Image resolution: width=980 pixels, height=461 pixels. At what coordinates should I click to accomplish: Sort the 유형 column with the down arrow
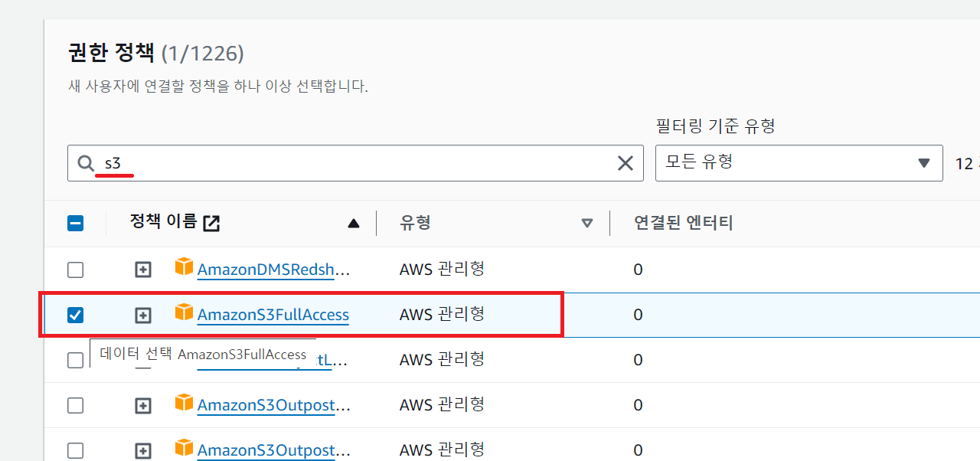pyautogui.click(x=587, y=224)
